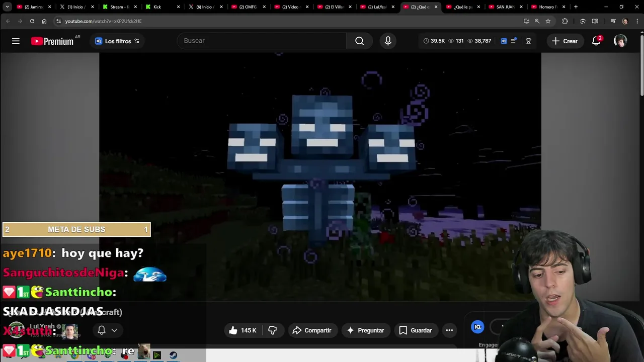Viewport: 644px width, 362px height.
Task: Open the zoom magnifier in address bar
Action: click(537, 21)
